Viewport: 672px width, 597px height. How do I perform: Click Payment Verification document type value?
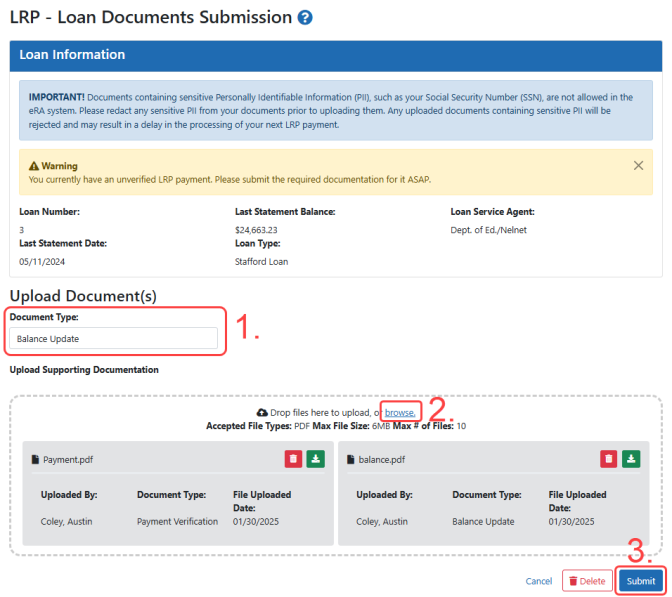point(177,522)
